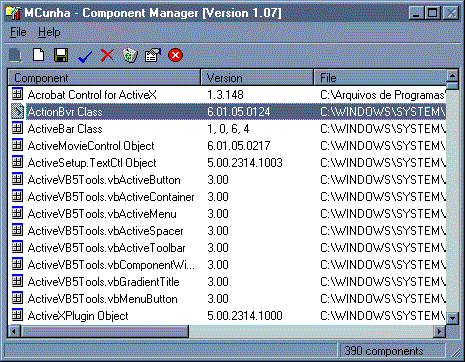Click icon beside vbActiveSpacer row
The width and height of the screenshot is (465, 362).
[x=17, y=230]
